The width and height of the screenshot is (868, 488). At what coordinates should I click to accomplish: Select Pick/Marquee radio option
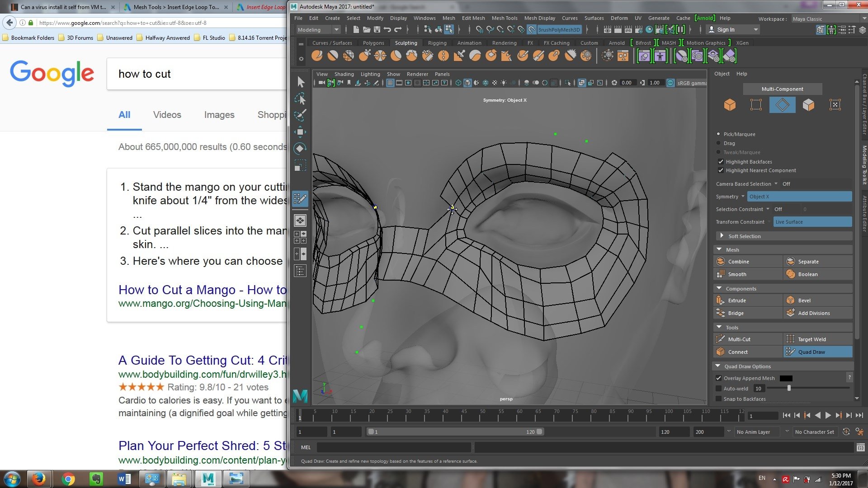pyautogui.click(x=718, y=134)
